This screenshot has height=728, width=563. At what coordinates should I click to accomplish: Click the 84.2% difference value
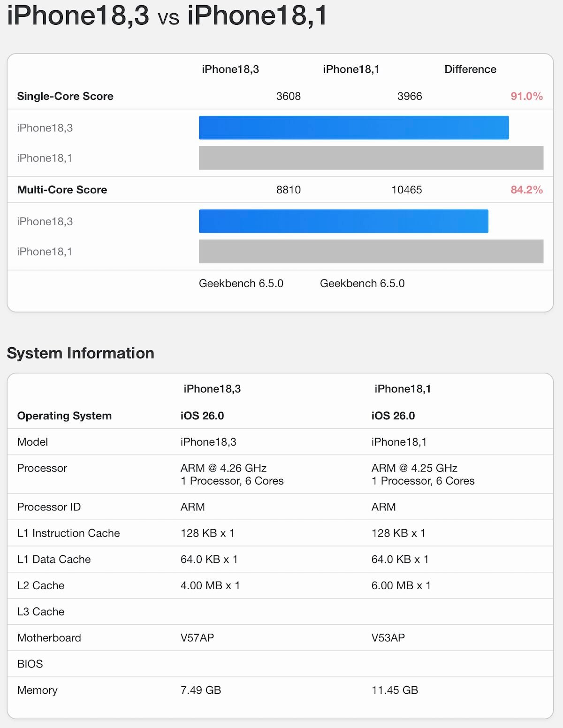pyautogui.click(x=526, y=190)
